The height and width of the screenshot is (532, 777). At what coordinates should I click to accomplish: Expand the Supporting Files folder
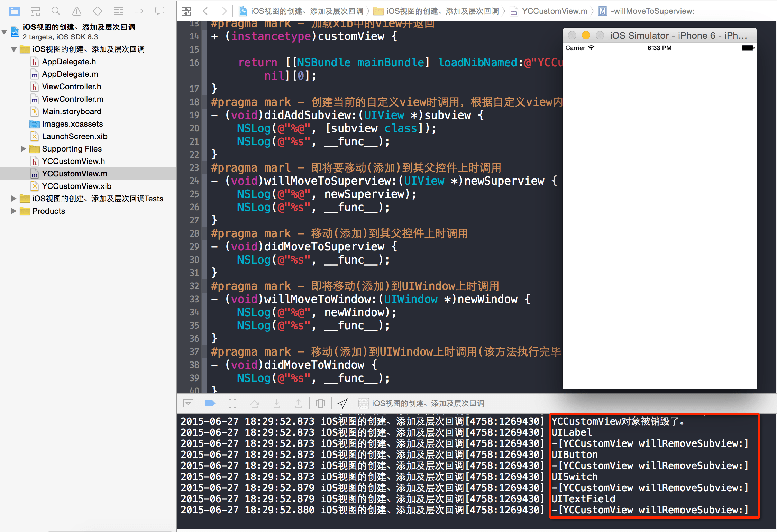[24, 149]
